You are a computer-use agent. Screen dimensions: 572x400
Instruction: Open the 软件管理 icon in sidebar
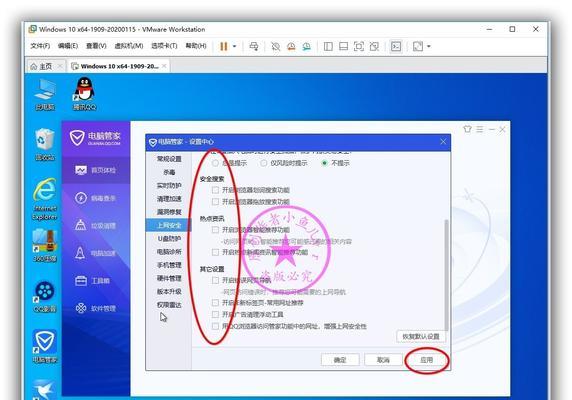(x=81, y=308)
